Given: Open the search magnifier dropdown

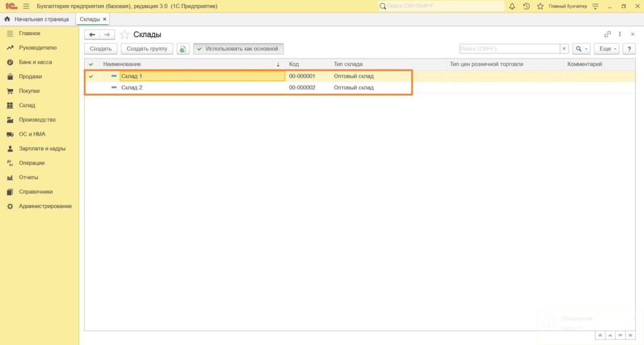Looking at the screenshot, I should 581,49.
